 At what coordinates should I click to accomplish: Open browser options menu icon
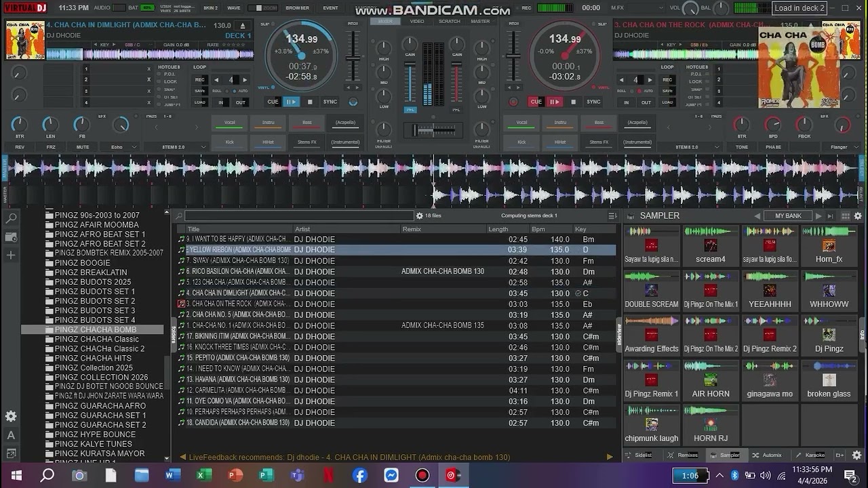coord(612,216)
